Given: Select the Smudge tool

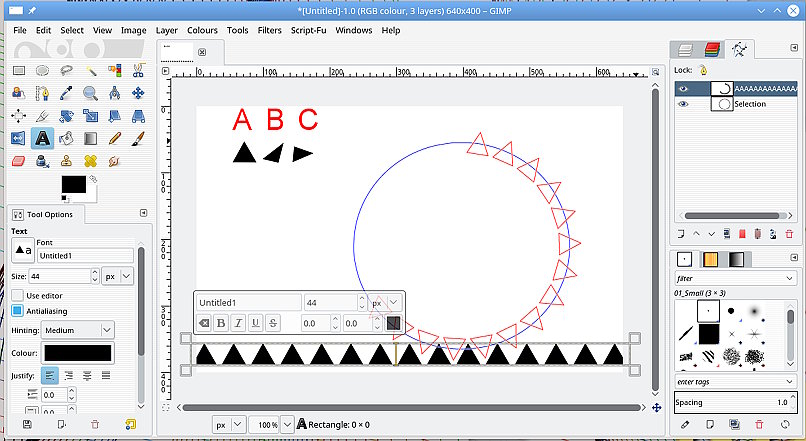Looking at the screenshot, I should coord(115,161).
